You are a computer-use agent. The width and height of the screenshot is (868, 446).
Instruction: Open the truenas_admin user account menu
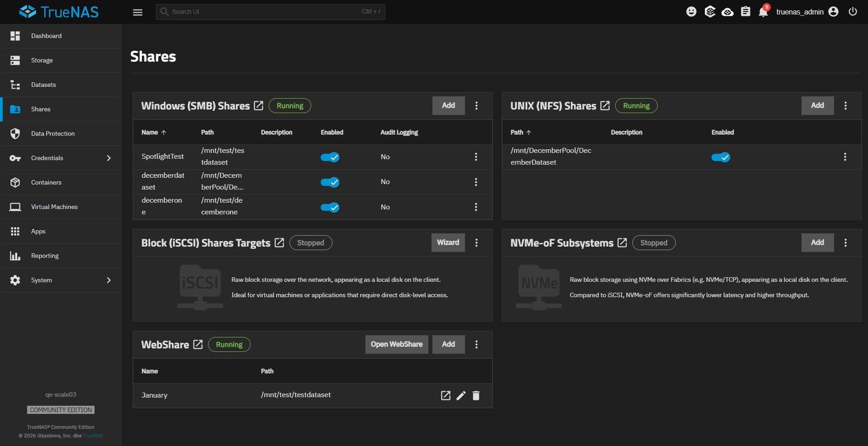pyautogui.click(x=807, y=12)
